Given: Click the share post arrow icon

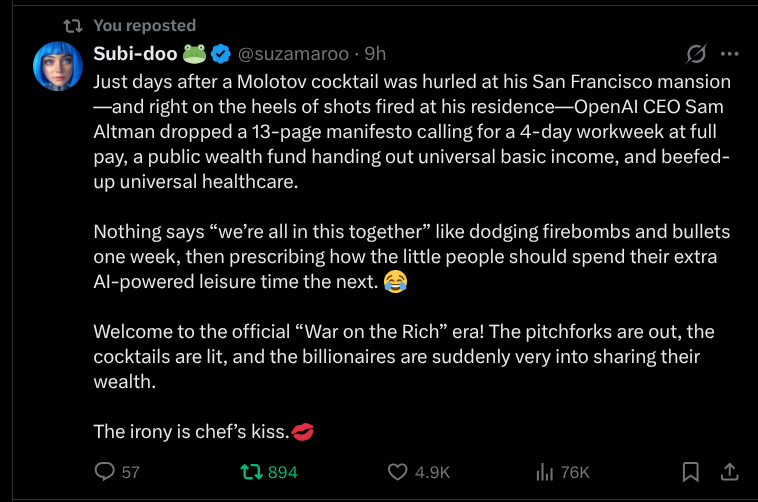Looking at the screenshot, I should [x=730, y=471].
